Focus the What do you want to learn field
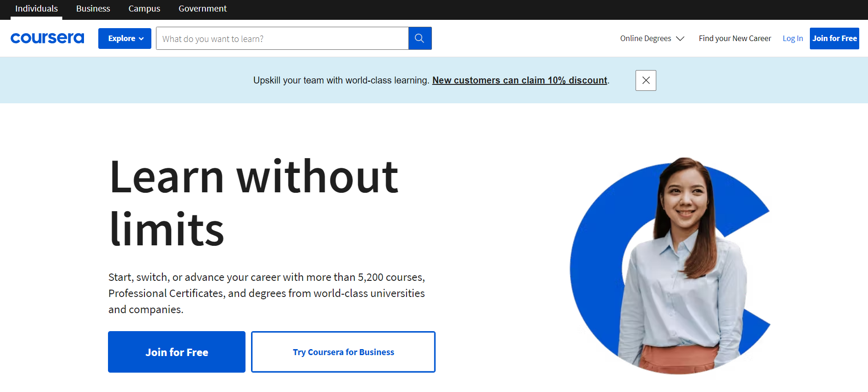Viewport: 868px width, 392px height. point(282,39)
